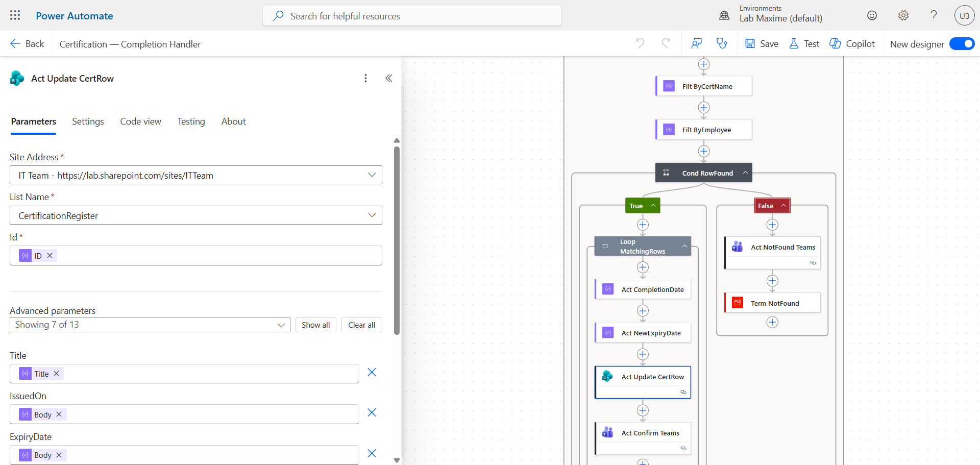Redo the last change
Image resolution: width=980 pixels, height=465 pixels.
coord(666,43)
